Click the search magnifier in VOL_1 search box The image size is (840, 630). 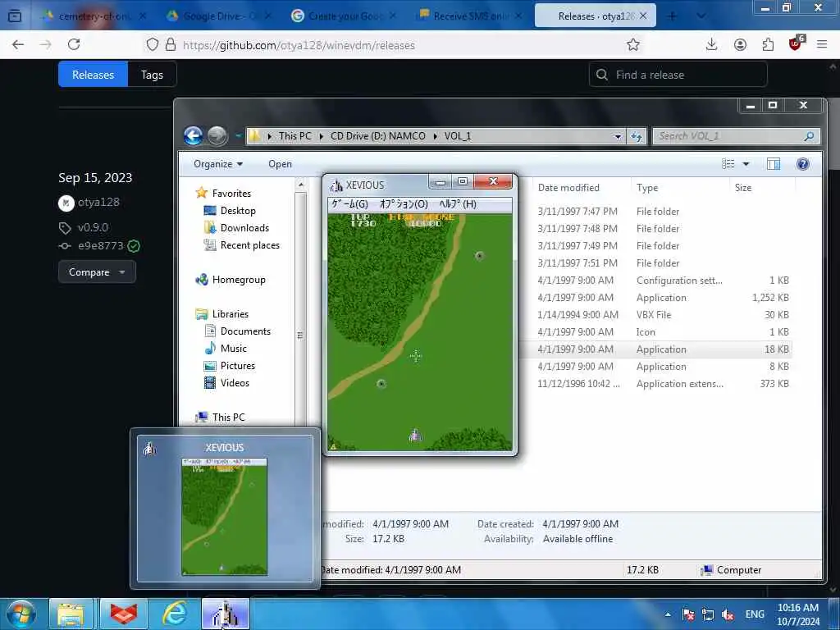click(809, 136)
